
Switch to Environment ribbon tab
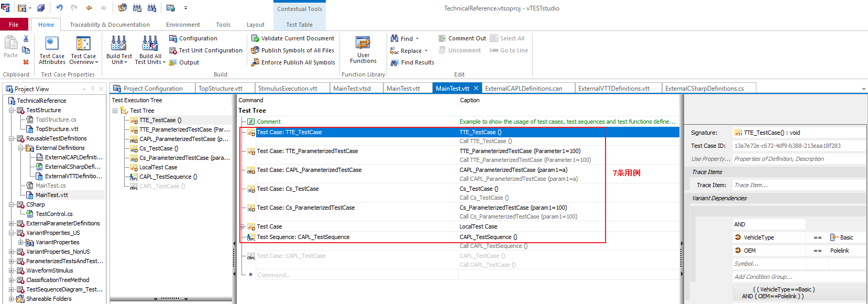coord(183,25)
